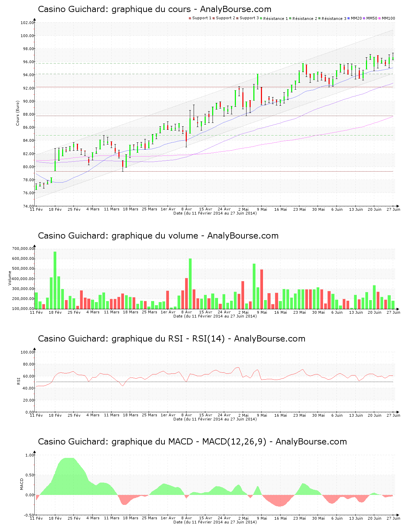
Task: Click the 96.00 price axis value
Action: 28,62
